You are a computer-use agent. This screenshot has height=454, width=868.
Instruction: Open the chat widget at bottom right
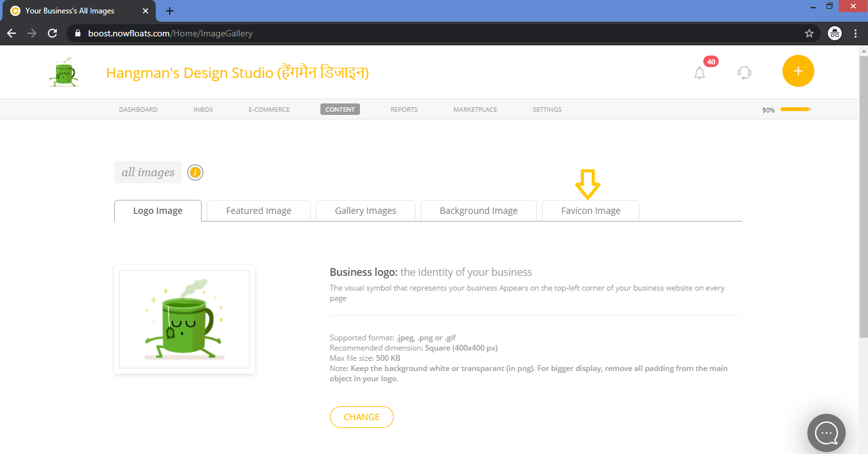click(826, 433)
